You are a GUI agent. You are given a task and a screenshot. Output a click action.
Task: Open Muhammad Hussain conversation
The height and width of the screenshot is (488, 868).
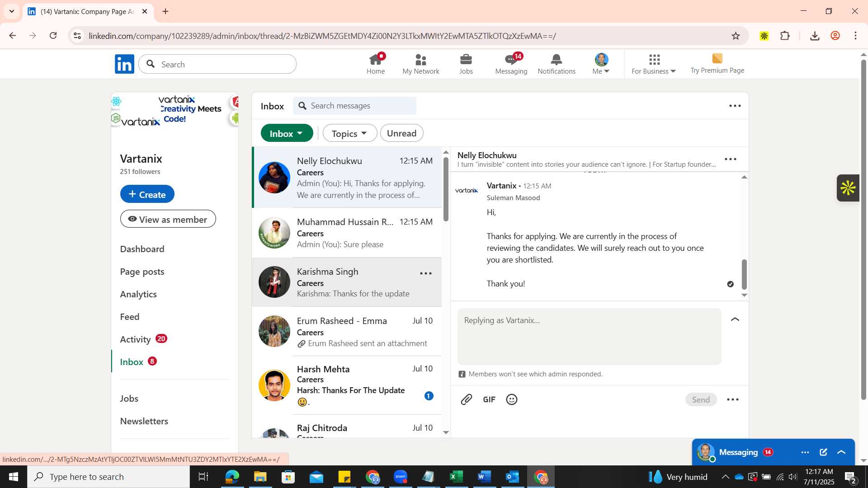point(347,233)
